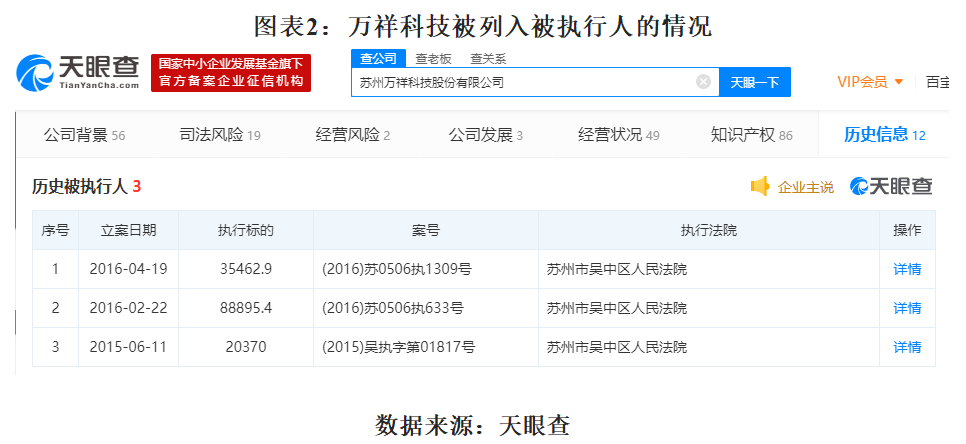Click the 历史被执行人 section heading
966x444 pixels.
[x=86, y=187]
